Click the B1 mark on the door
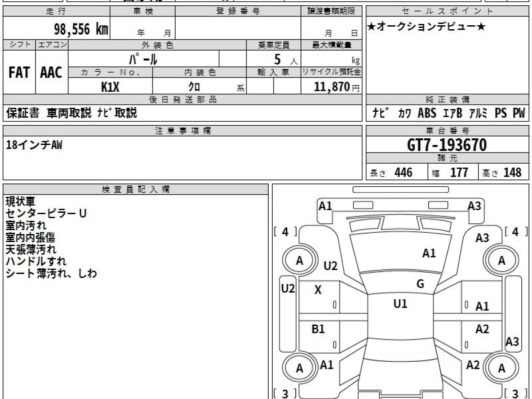Image resolution: width=532 pixels, height=399 pixels. click(x=318, y=329)
